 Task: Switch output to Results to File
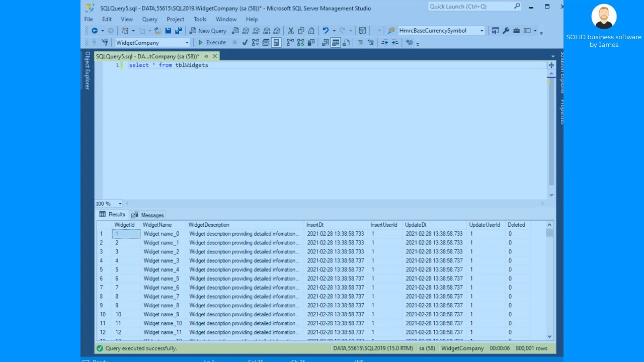(x=346, y=43)
